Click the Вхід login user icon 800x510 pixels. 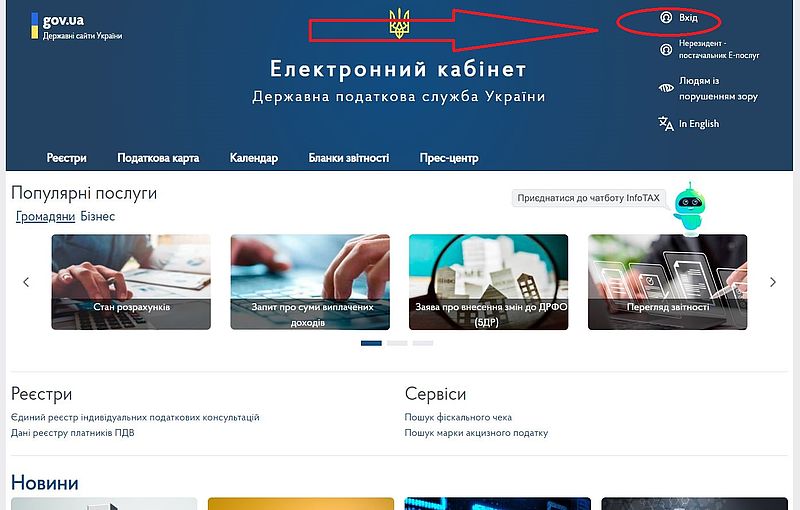click(666, 18)
